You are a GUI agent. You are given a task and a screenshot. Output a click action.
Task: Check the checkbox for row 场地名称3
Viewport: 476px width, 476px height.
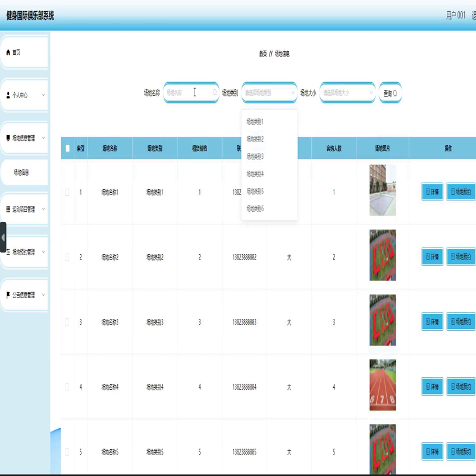coord(67,322)
